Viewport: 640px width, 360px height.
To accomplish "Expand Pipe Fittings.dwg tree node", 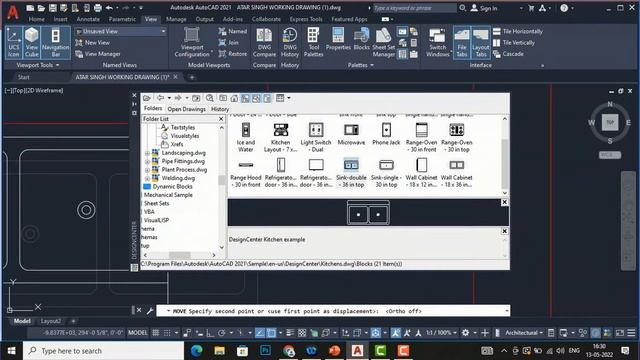I will (147, 161).
